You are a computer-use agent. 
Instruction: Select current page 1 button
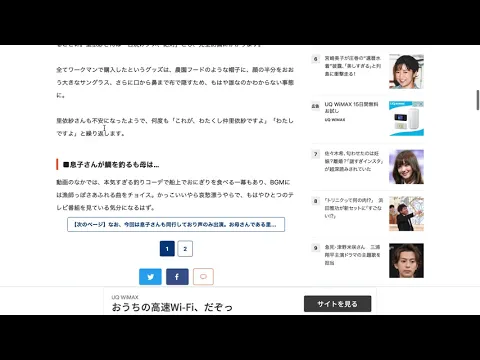(x=167, y=248)
